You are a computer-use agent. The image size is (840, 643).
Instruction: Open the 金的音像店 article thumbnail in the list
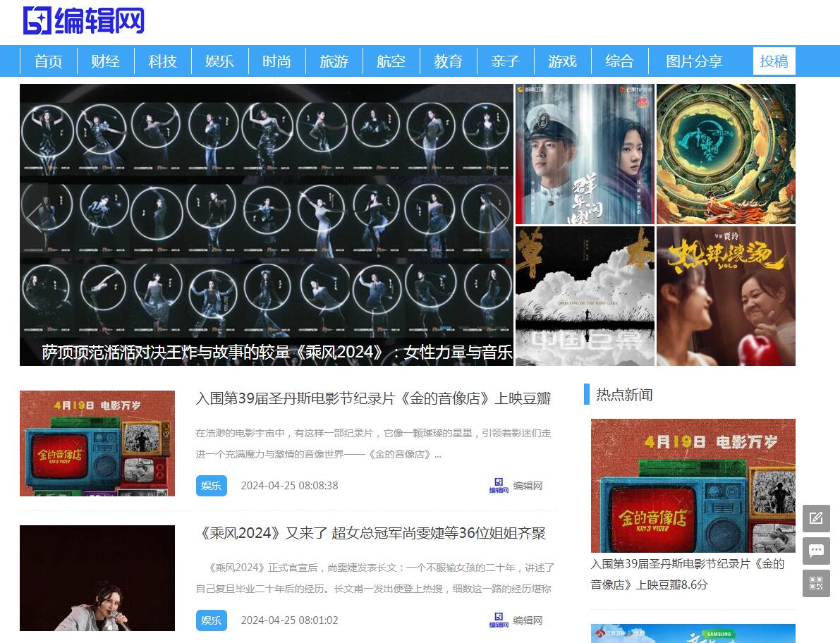point(97,443)
